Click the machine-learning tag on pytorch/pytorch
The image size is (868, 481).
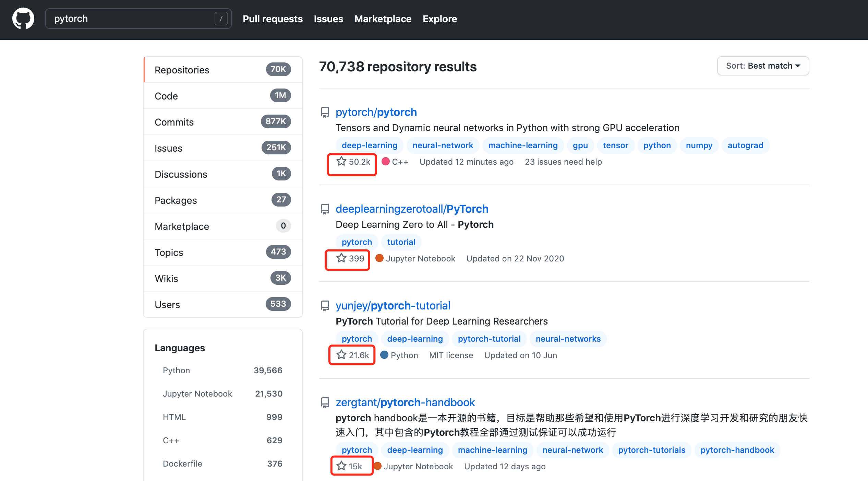pos(523,145)
